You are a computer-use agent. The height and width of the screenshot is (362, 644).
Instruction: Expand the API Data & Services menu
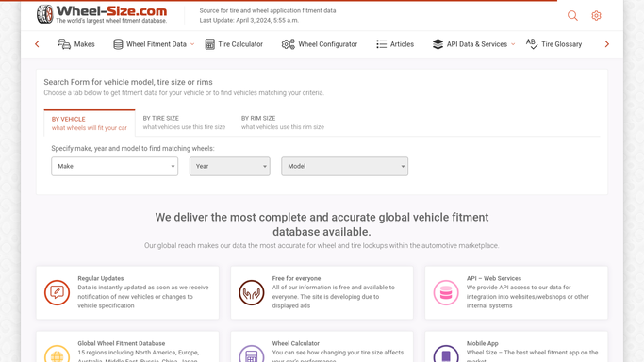point(473,44)
